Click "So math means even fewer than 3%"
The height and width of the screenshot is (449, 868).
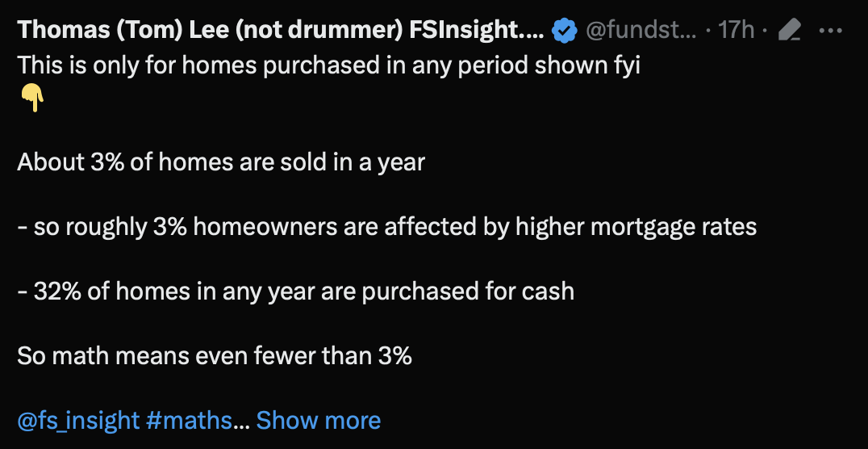click(x=215, y=356)
